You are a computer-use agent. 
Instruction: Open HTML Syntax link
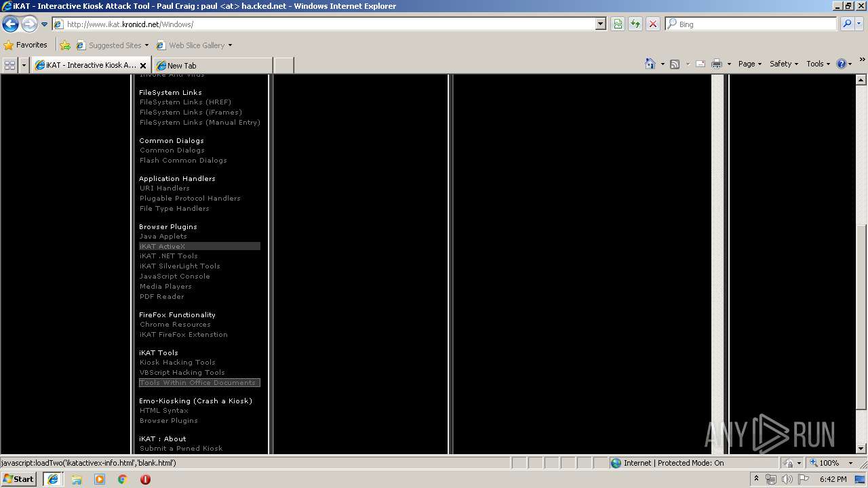tap(163, 411)
